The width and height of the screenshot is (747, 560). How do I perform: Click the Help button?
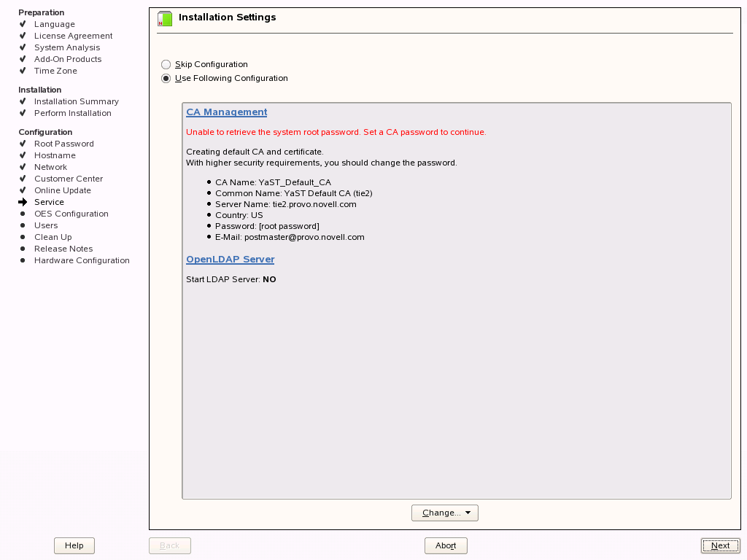click(x=74, y=545)
